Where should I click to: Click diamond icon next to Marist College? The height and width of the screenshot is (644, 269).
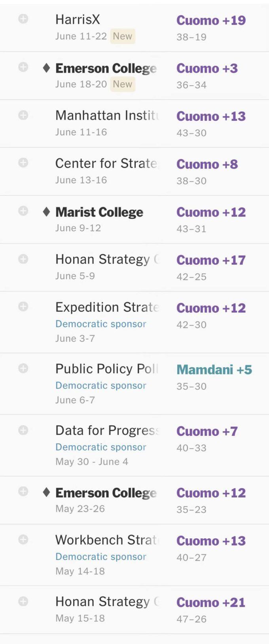click(46, 212)
